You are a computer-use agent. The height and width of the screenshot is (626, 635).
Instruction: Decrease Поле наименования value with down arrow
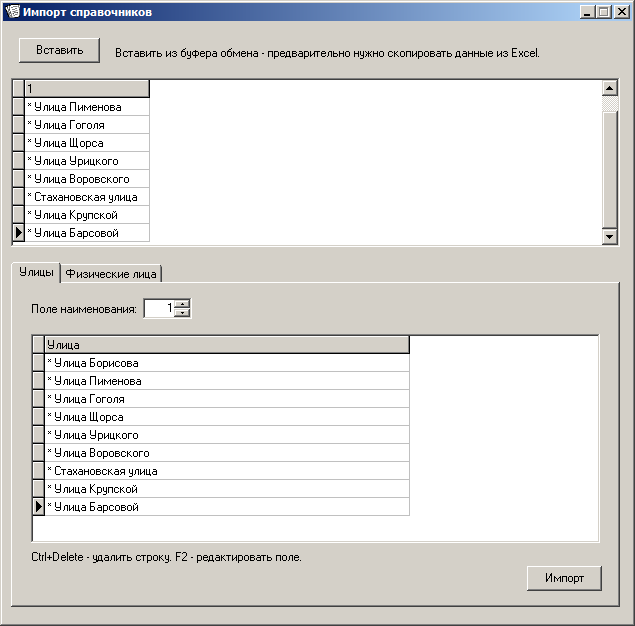[x=182, y=313]
